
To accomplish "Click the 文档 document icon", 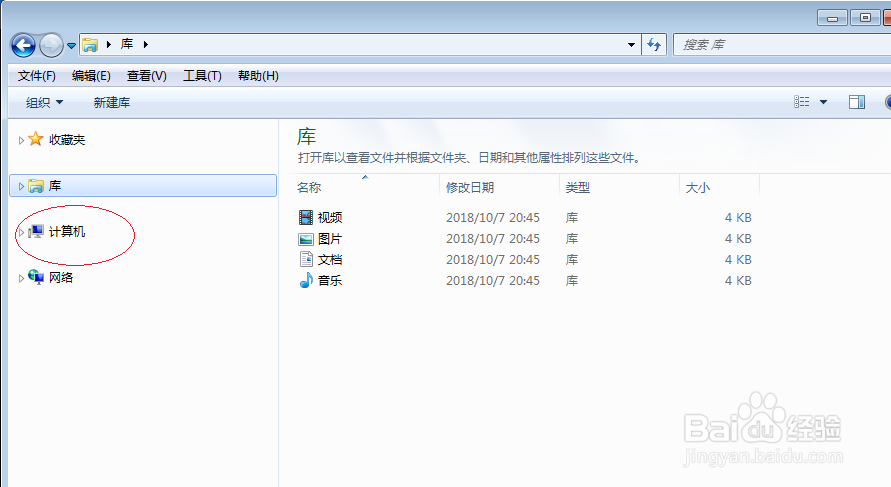I will (x=306, y=259).
